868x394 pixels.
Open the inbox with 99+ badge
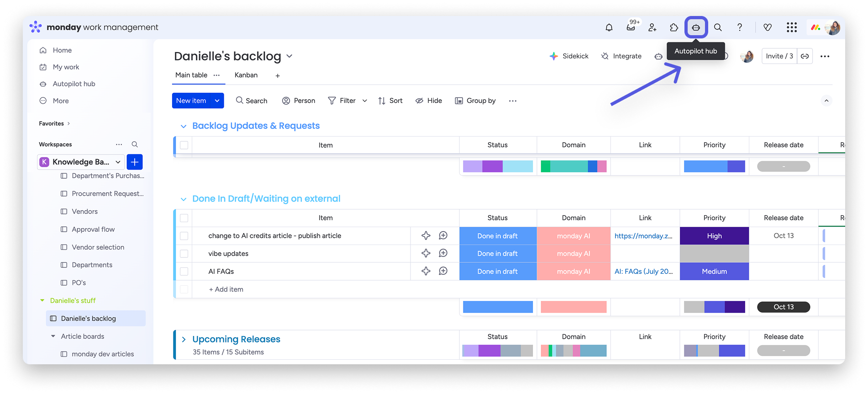631,27
